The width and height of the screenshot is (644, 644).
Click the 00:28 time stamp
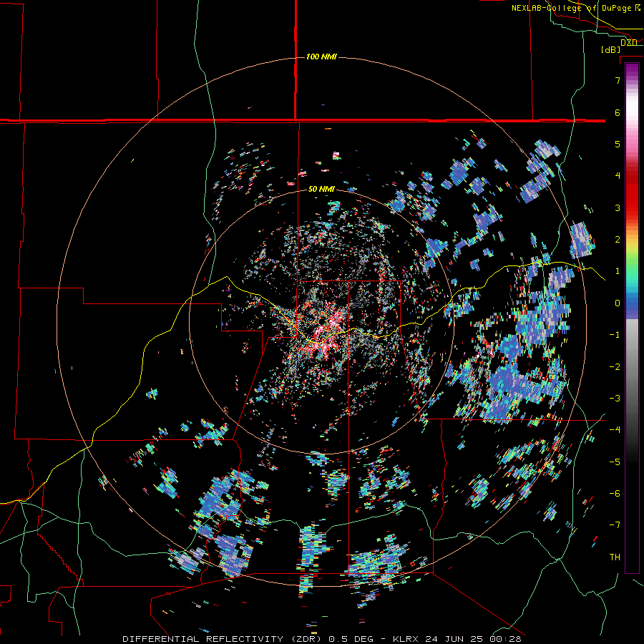[x=507, y=639]
